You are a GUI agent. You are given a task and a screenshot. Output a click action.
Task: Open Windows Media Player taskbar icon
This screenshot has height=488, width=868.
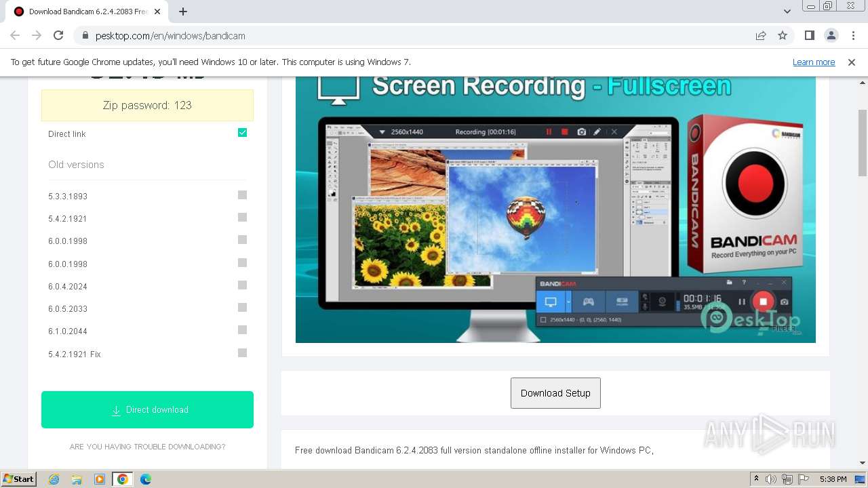click(x=100, y=479)
